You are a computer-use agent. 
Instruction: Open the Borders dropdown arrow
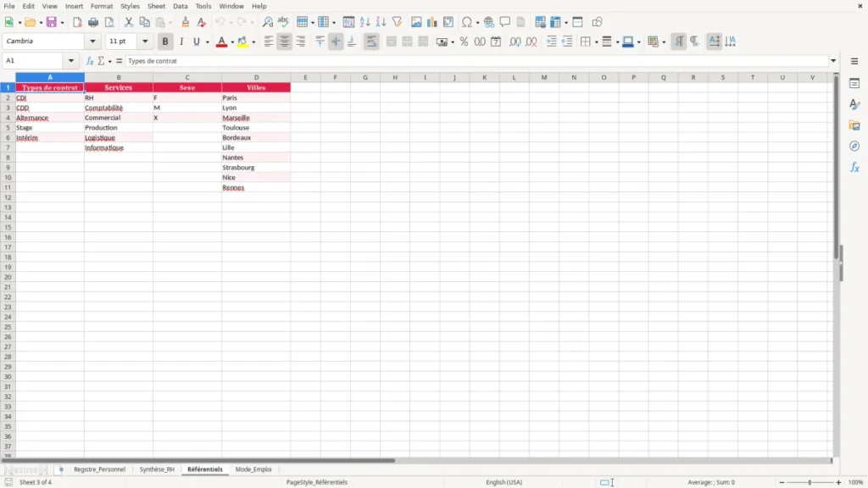tap(596, 42)
